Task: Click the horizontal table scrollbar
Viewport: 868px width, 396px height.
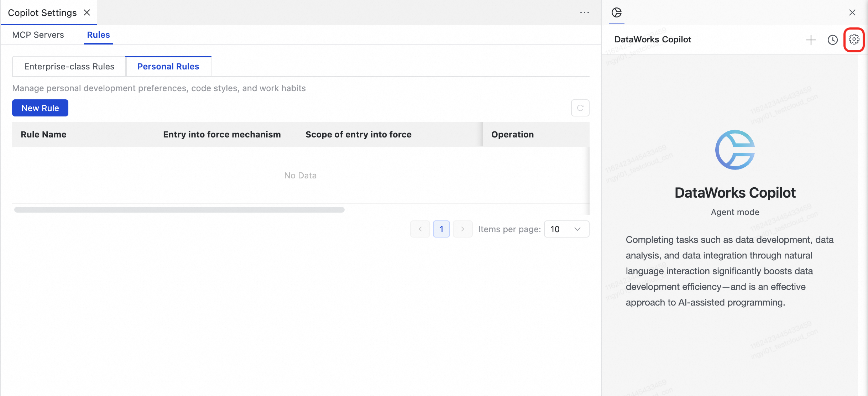Action: [179, 210]
